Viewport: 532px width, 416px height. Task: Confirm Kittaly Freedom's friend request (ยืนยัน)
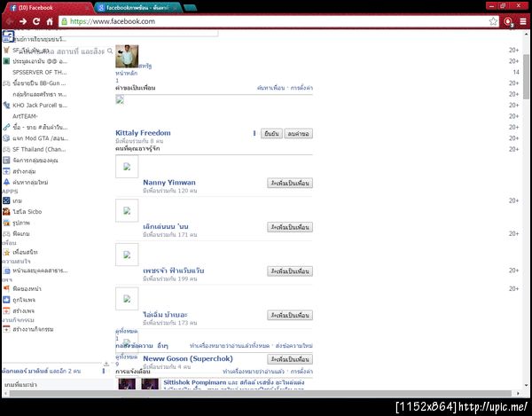point(271,134)
